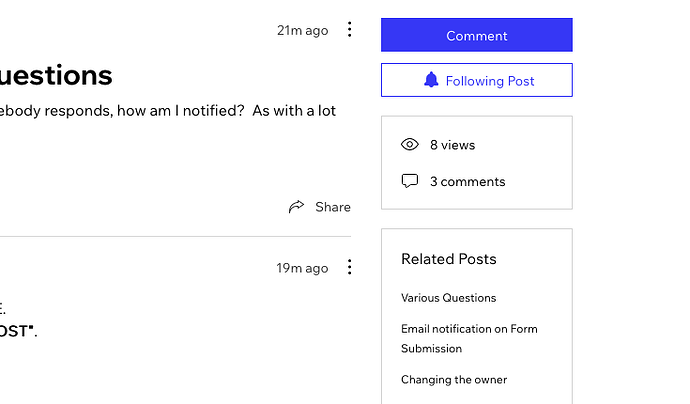Click the bell icon in Following Post
690x404 pixels.
click(431, 81)
